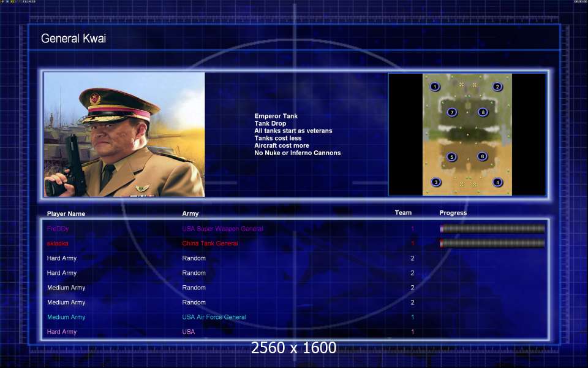This screenshot has height=368, width=588.
Task: Select start position 1 on the map
Action: click(x=435, y=86)
